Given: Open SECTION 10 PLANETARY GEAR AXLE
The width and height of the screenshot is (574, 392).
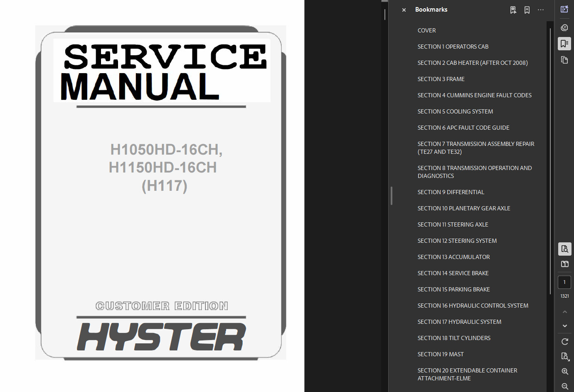Looking at the screenshot, I should pyautogui.click(x=463, y=208).
